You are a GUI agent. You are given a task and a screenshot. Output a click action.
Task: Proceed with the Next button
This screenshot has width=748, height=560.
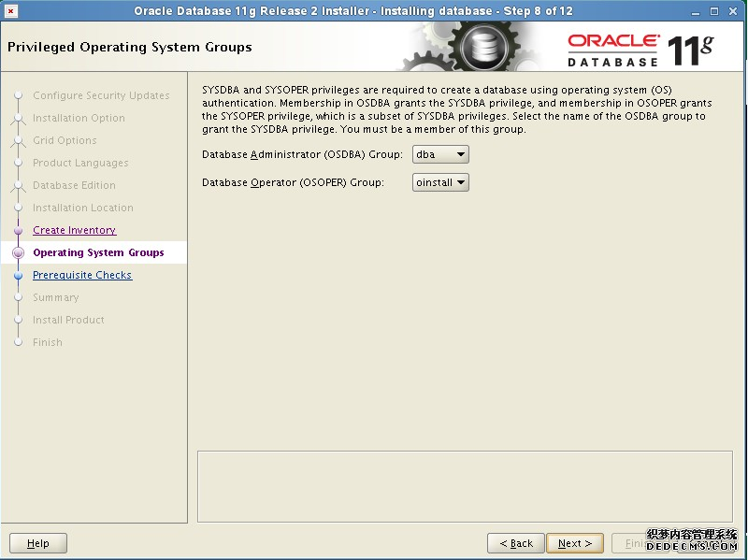pyautogui.click(x=575, y=543)
